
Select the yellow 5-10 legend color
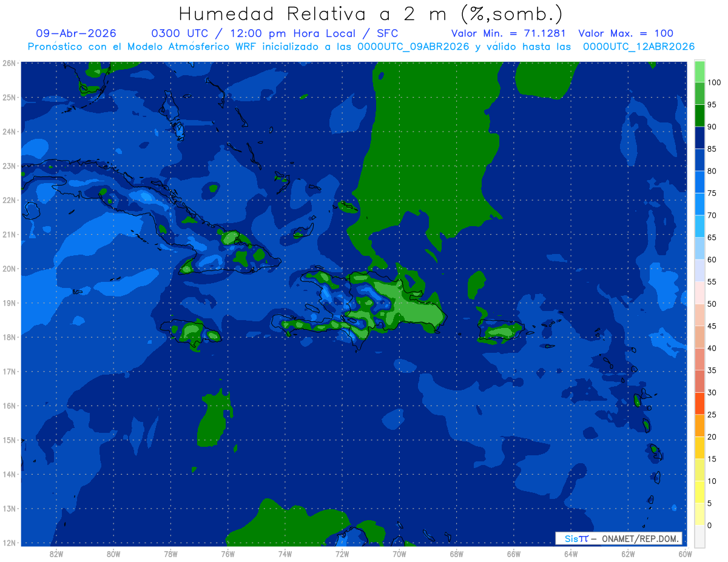tap(699, 492)
